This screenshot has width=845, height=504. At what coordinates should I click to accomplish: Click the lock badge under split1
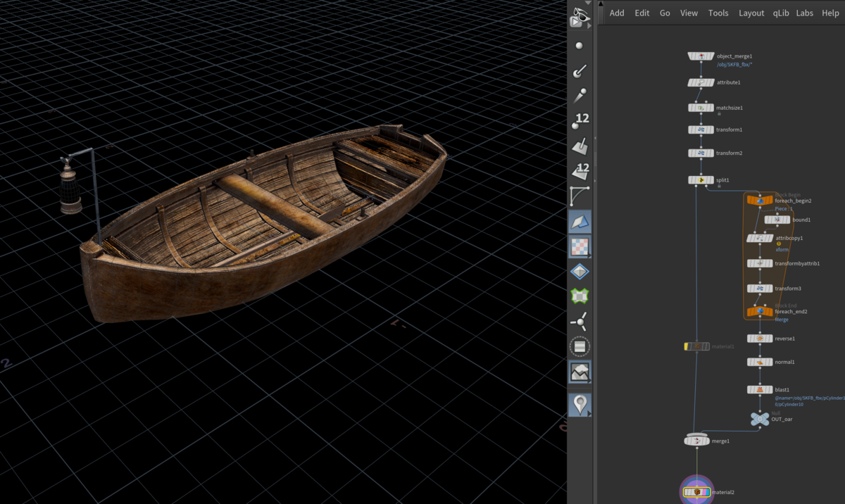coord(718,187)
